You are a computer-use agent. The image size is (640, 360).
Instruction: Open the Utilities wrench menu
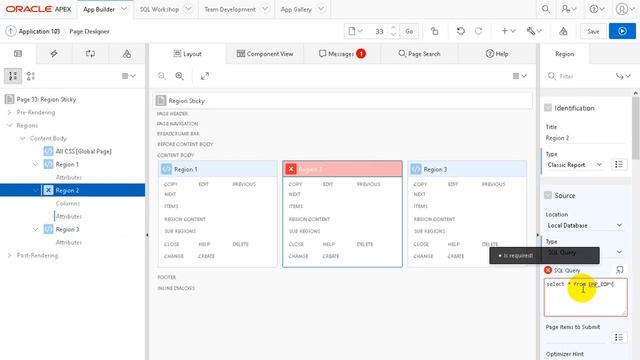coord(534,31)
